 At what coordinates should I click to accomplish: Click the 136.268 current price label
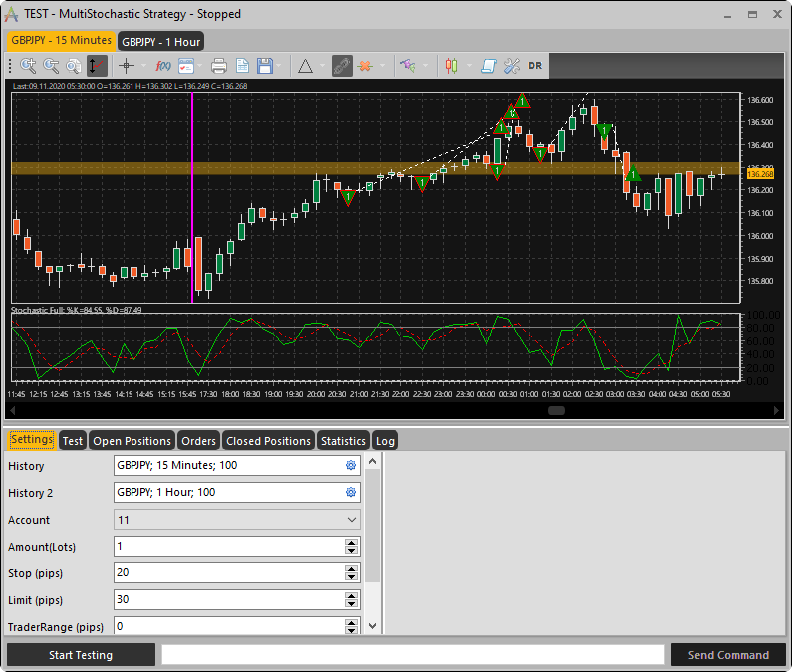tap(760, 174)
